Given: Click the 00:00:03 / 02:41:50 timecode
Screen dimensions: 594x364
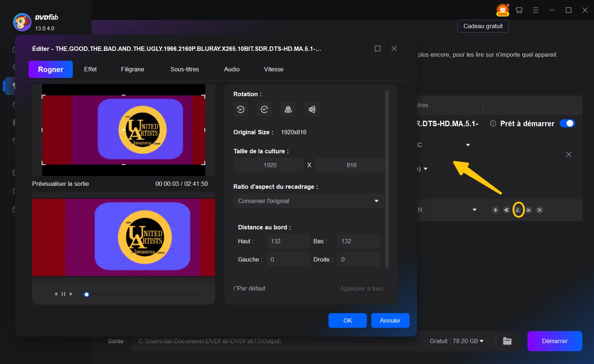Looking at the screenshot, I should 181,184.
